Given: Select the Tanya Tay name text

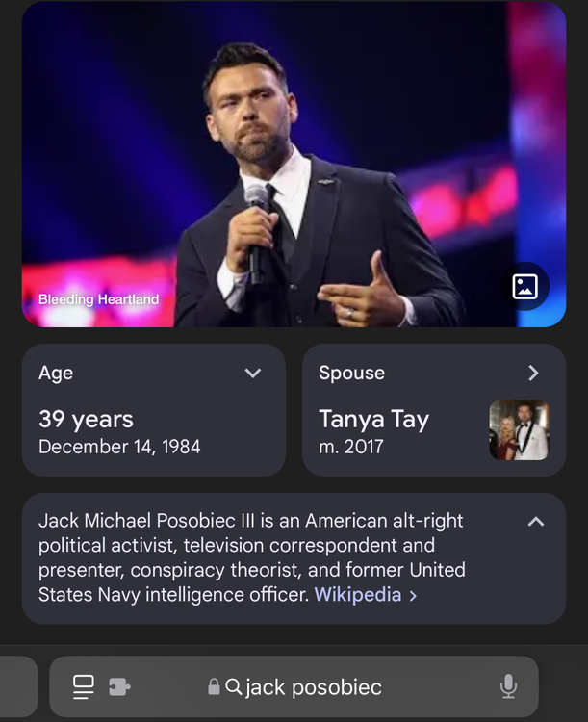Looking at the screenshot, I should 373,420.
